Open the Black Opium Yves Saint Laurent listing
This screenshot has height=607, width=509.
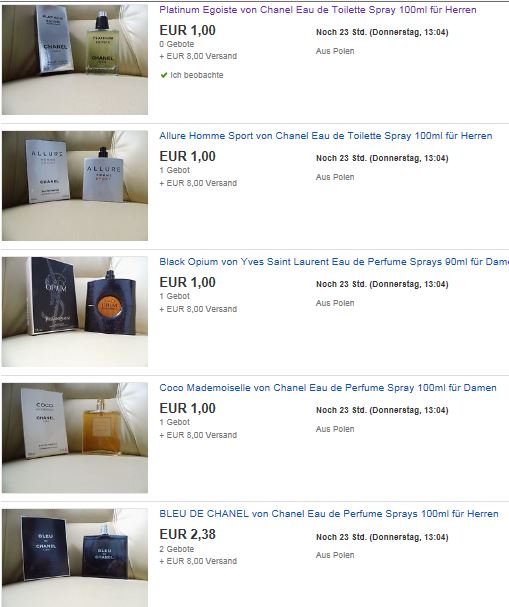pos(334,262)
